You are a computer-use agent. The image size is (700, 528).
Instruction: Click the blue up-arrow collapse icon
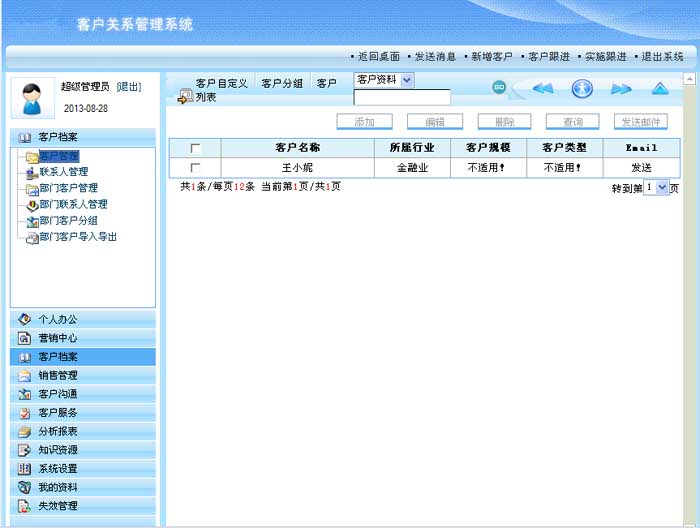coord(659,89)
